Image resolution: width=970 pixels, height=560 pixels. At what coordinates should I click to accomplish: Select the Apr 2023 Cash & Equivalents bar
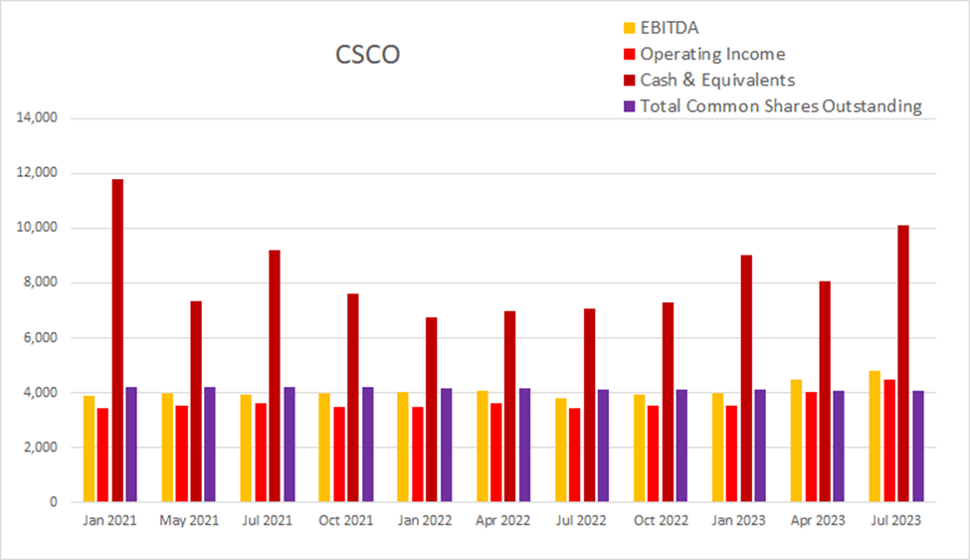(x=825, y=391)
